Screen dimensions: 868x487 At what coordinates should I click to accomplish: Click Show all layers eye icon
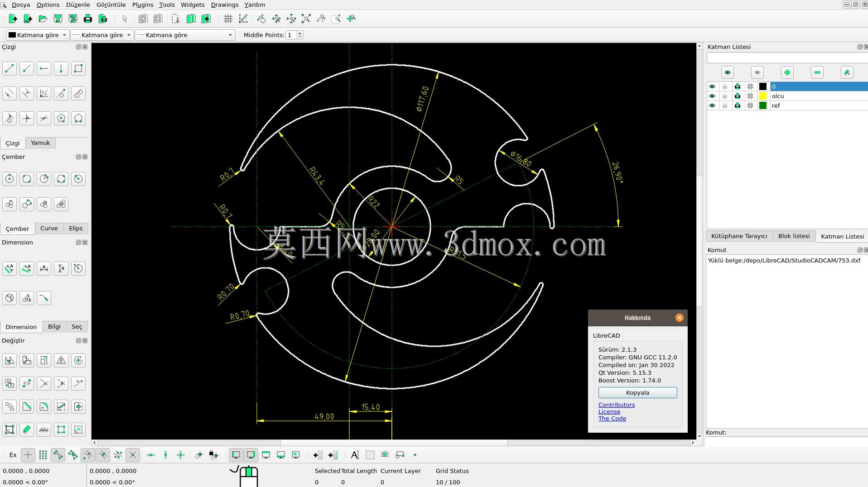[728, 72]
